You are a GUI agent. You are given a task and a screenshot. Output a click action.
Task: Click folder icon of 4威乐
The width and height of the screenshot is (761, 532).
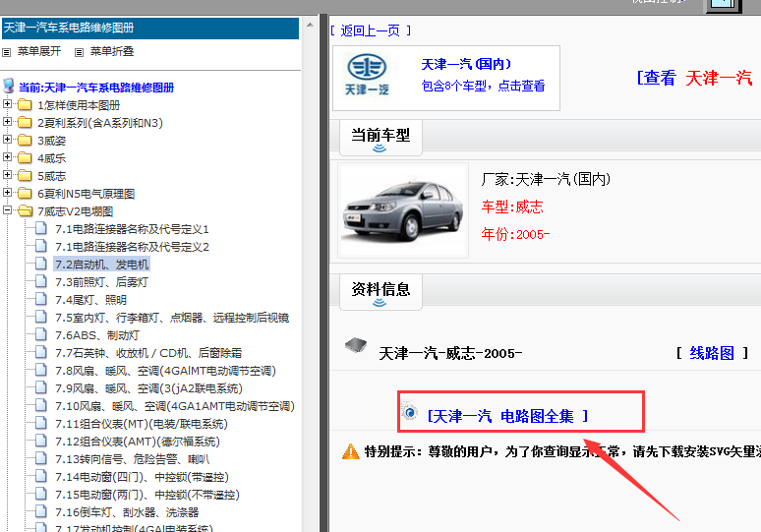click(x=25, y=157)
